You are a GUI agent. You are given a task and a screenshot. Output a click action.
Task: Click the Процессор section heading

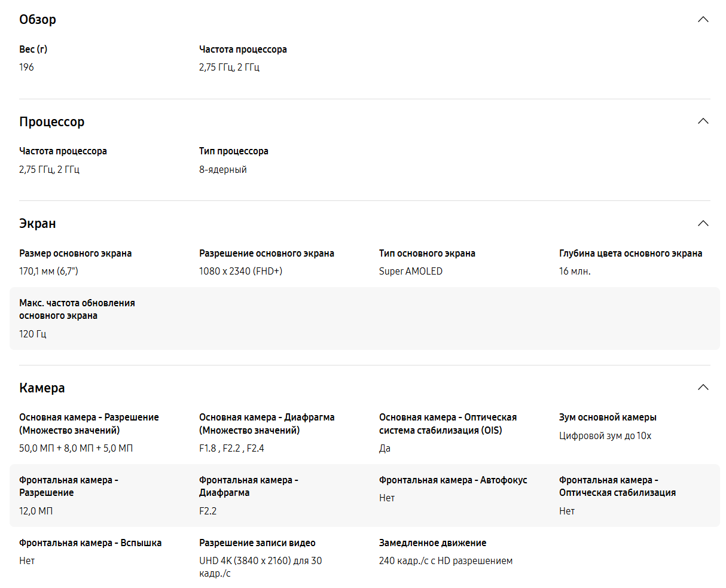pyautogui.click(x=52, y=122)
